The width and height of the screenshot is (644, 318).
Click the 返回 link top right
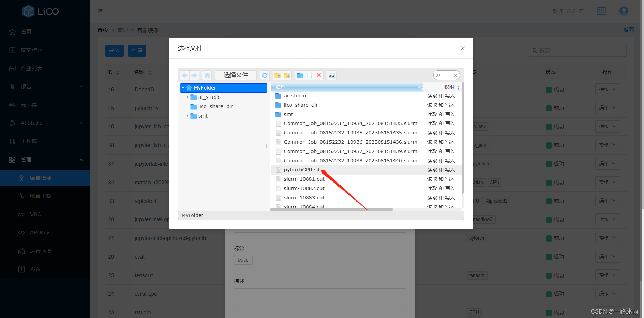629,30
